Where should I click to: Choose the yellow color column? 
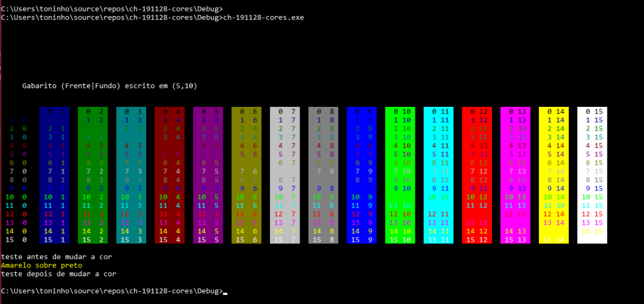click(554, 175)
